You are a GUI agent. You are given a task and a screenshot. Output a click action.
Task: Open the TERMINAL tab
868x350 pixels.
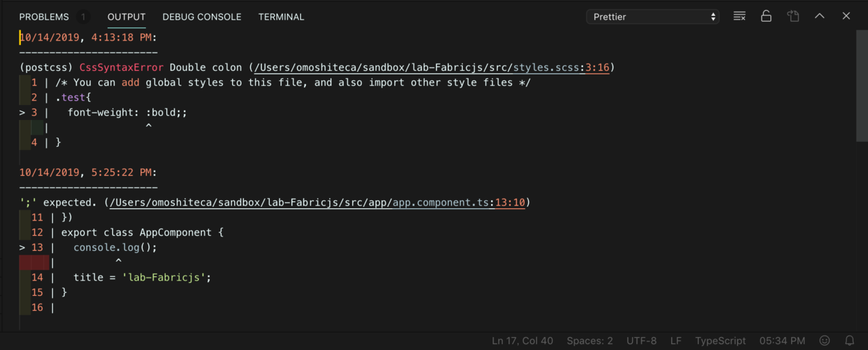tap(281, 17)
